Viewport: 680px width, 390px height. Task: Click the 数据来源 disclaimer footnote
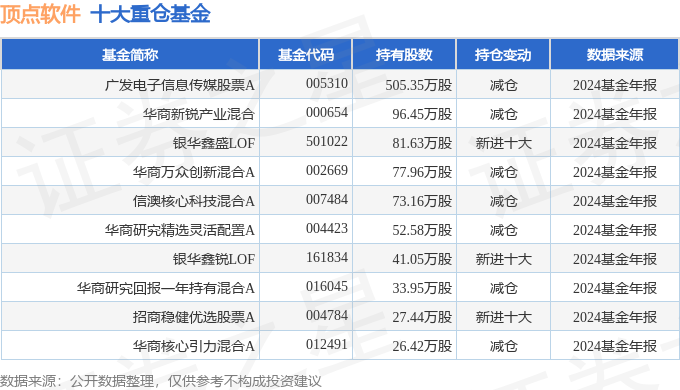pyautogui.click(x=161, y=381)
